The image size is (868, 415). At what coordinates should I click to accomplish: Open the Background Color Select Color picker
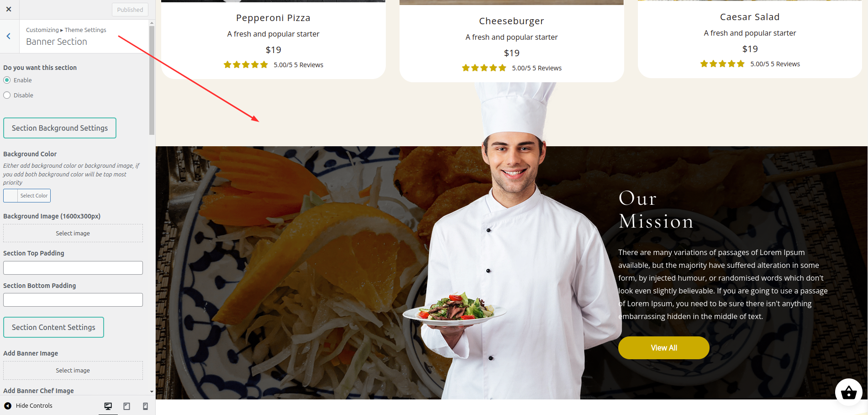27,196
